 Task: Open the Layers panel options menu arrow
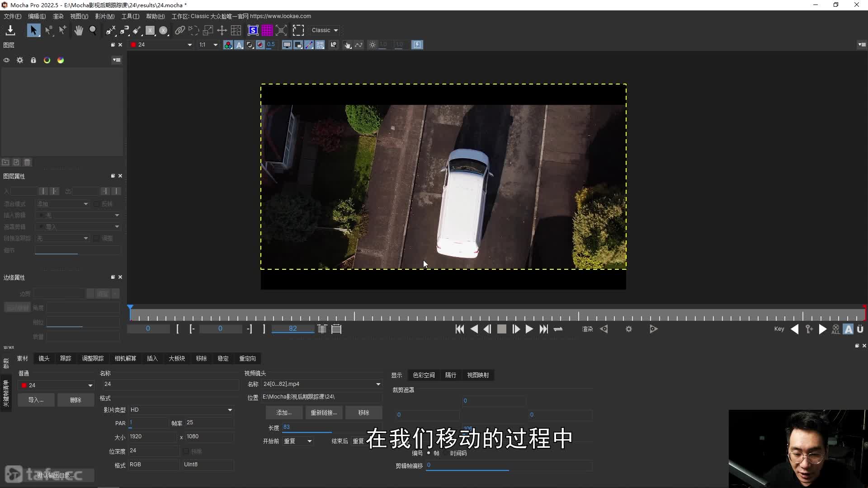(x=117, y=60)
